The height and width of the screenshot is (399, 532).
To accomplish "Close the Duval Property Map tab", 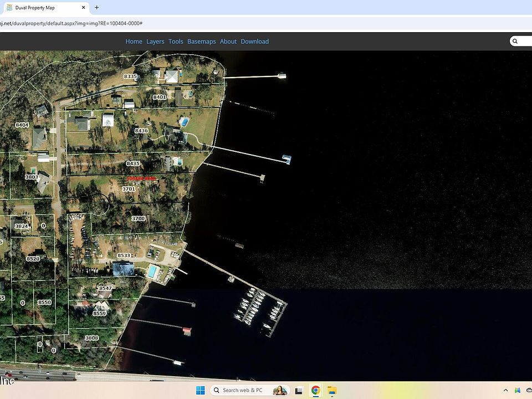I will [84, 8].
